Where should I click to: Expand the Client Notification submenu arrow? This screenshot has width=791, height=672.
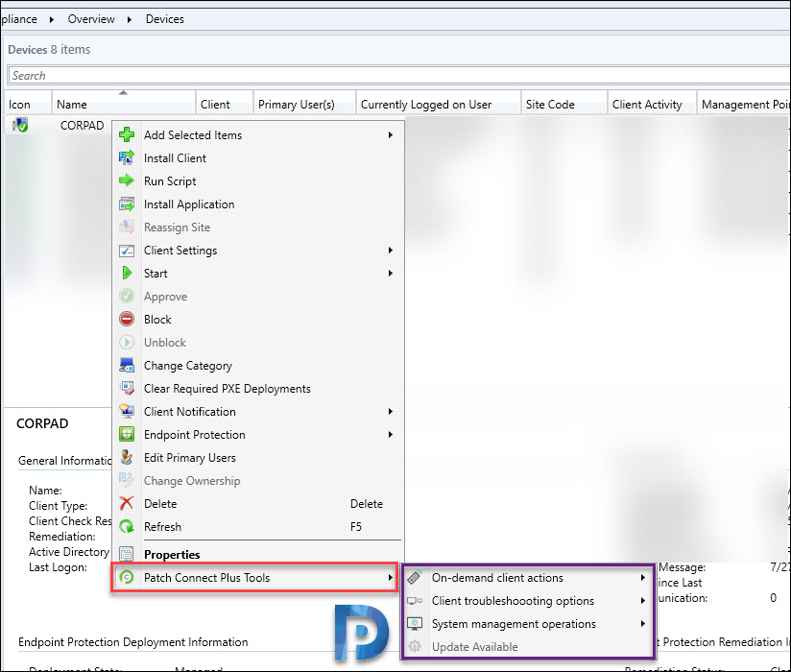pyautogui.click(x=390, y=411)
